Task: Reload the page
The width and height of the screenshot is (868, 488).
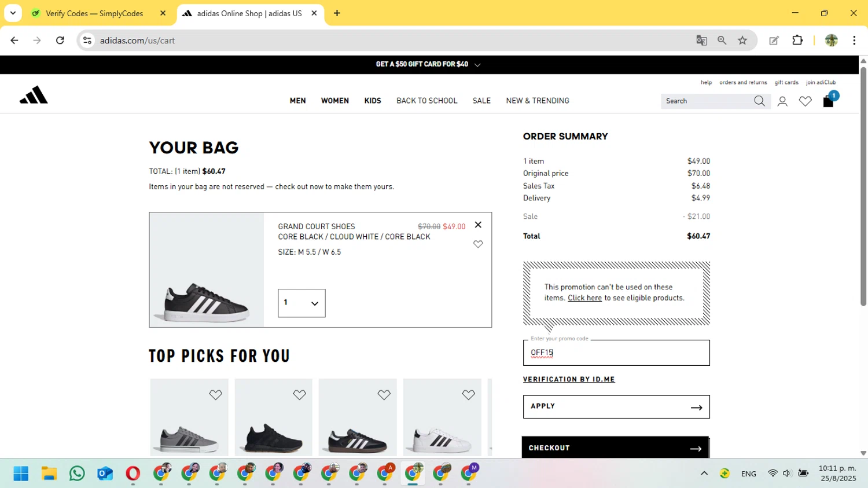Action: [x=60, y=41]
